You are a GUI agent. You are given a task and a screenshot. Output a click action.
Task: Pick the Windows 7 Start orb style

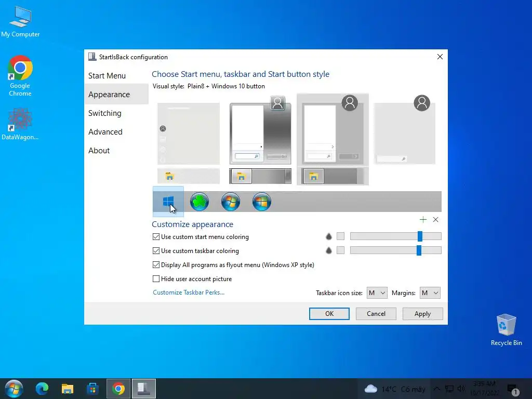point(231,202)
